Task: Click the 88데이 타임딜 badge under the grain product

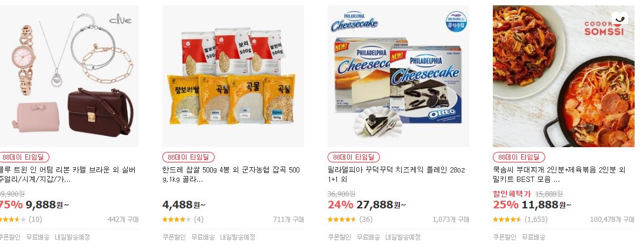Action: click(189, 157)
